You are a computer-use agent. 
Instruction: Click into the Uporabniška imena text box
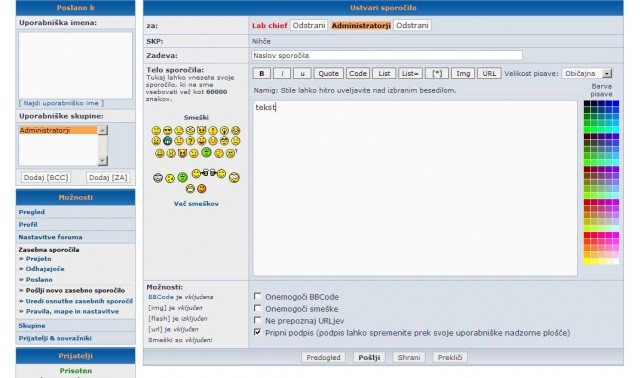click(x=76, y=65)
